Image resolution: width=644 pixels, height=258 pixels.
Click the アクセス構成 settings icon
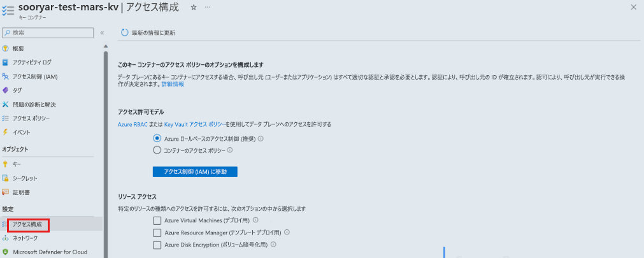[x=4, y=224]
